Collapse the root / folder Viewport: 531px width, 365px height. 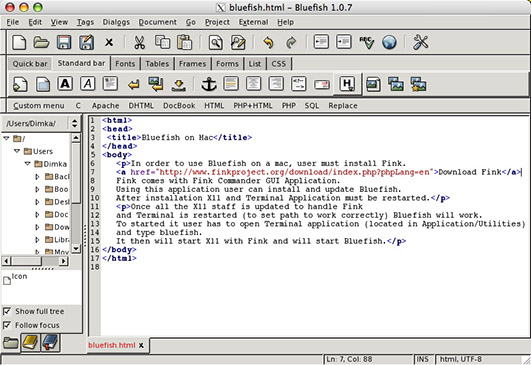coord(6,138)
